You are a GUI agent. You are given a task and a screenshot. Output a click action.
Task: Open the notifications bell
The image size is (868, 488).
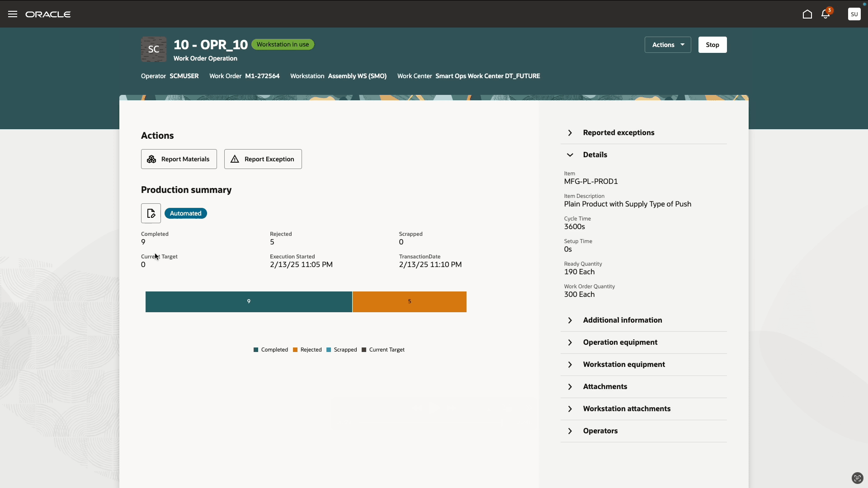(826, 14)
